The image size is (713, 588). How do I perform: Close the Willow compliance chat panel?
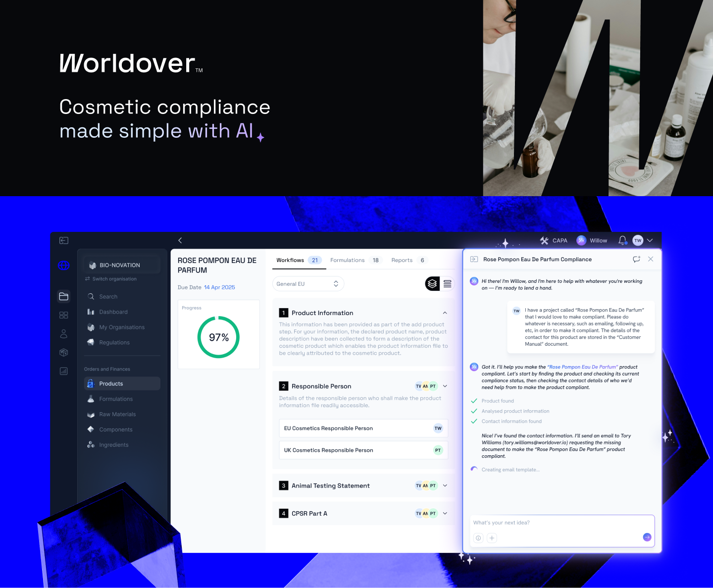pos(651,259)
